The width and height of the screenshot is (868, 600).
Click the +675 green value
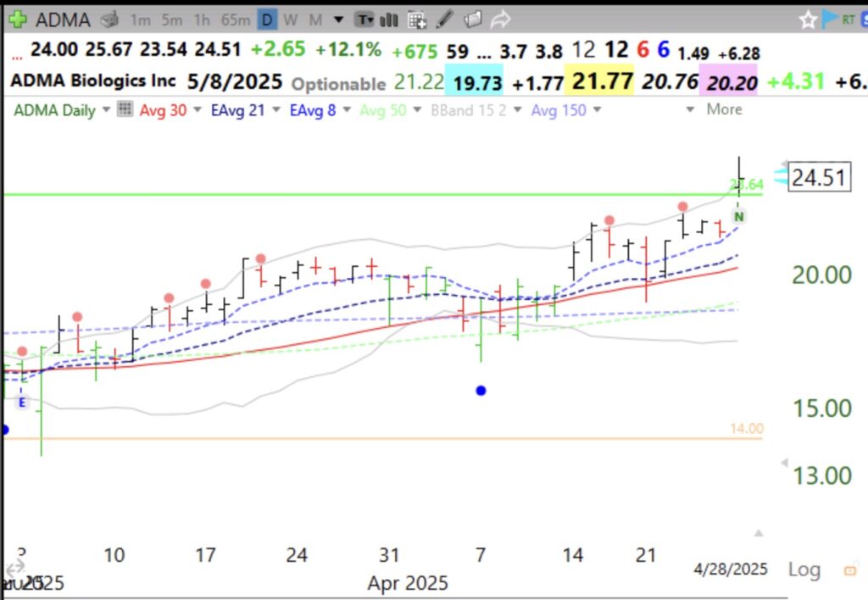pyautogui.click(x=415, y=52)
